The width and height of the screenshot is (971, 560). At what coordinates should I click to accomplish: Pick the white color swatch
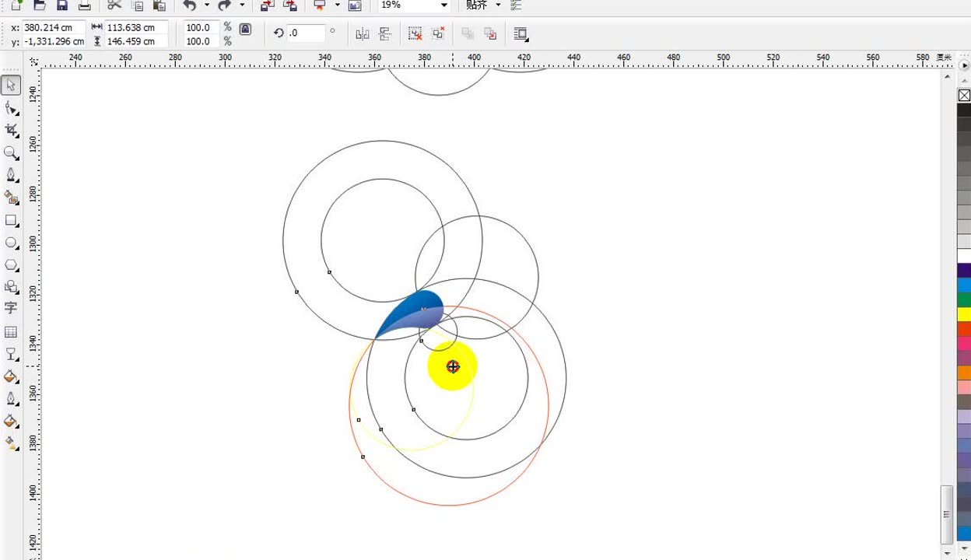(964, 256)
